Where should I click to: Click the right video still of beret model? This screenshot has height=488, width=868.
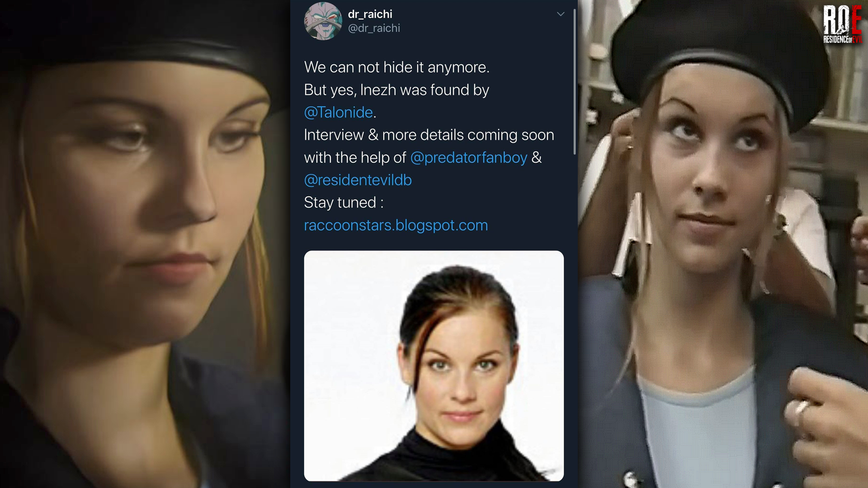point(723,244)
